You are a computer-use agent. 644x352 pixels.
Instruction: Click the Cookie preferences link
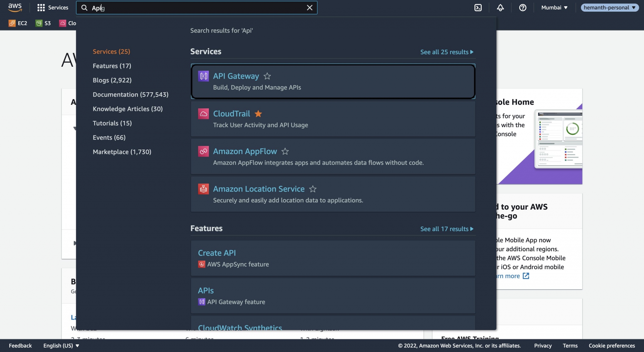click(610, 345)
